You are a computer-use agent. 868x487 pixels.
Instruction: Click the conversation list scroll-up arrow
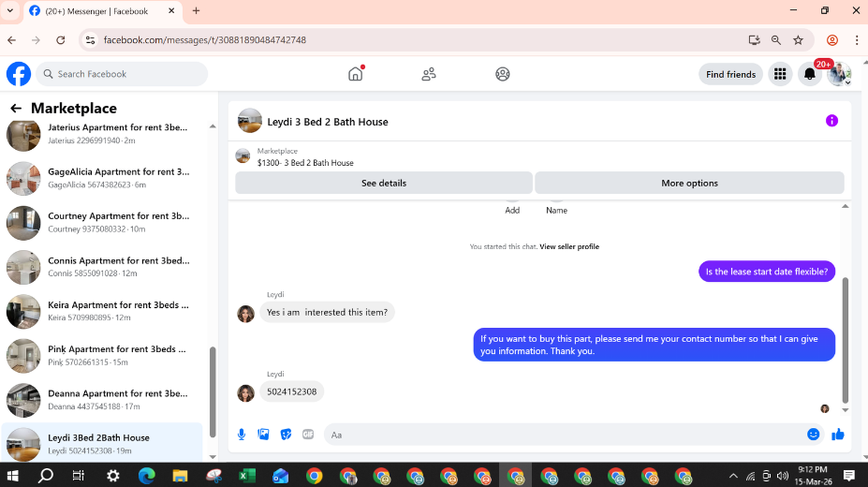[213, 126]
